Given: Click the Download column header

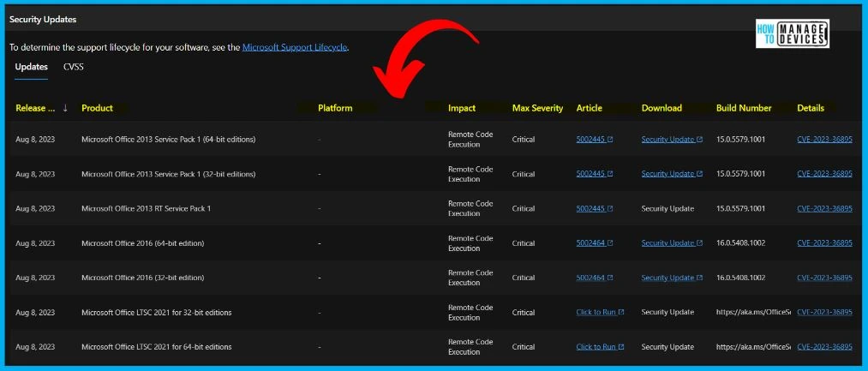Looking at the screenshot, I should [661, 109].
